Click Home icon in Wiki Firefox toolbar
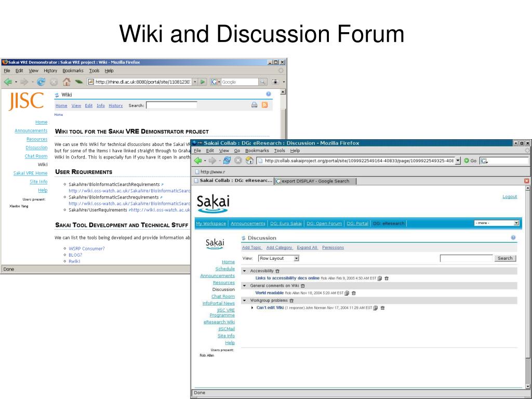 [x=66, y=82]
